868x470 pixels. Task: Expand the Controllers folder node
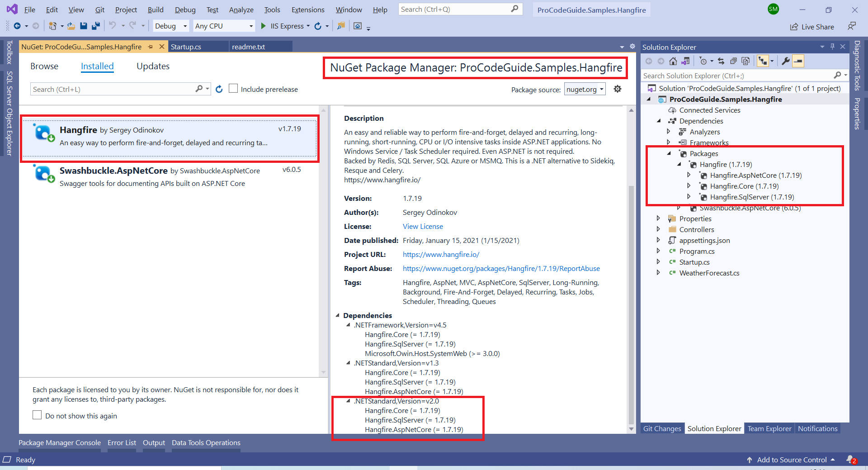pyautogui.click(x=658, y=229)
